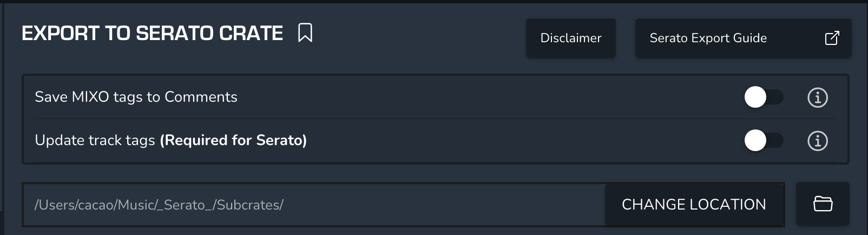Click the bookmark icon beside the title
868x235 pixels.
[x=305, y=33]
